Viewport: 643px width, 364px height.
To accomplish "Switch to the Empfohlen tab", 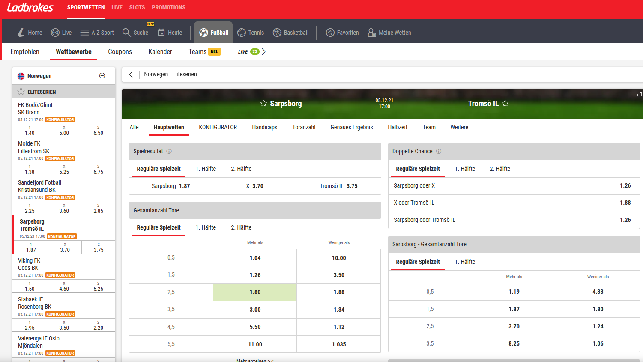I will [25, 51].
